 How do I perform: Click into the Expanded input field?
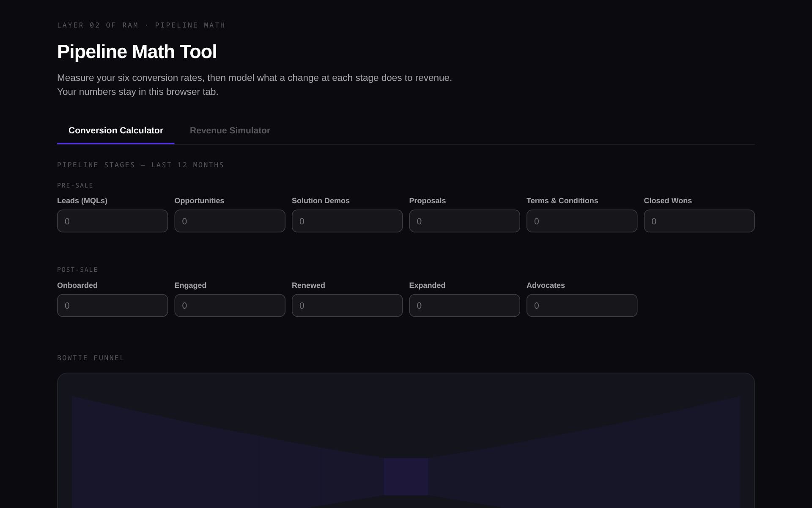tap(464, 306)
